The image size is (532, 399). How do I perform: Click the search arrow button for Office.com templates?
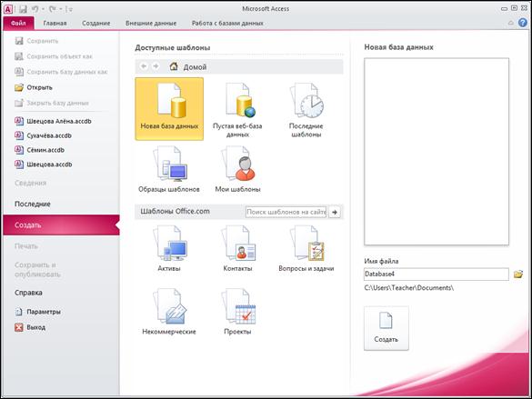coord(335,212)
